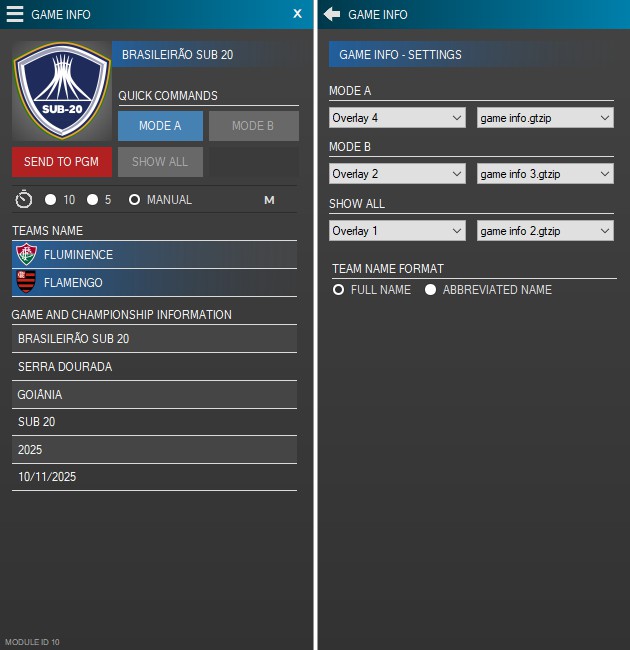Select the 10 seconds timer option
Viewport: 630px width, 650px height.
52,200
